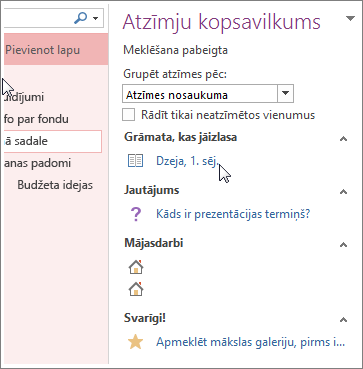Select the page ending in 'ā sadale'
The width and height of the screenshot is (363, 369).
[x=53, y=141]
